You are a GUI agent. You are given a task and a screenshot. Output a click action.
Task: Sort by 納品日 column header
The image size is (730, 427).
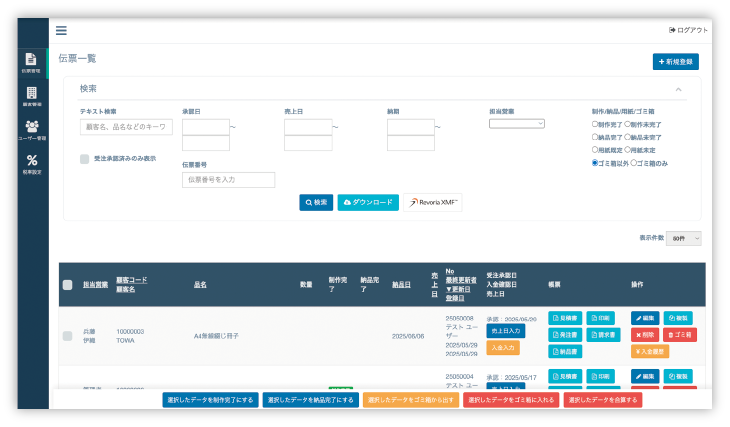400,285
